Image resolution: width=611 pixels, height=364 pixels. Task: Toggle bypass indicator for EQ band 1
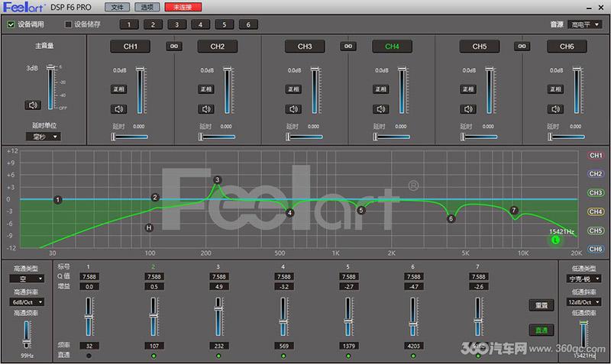pyautogui.click(x=89, y=356)
